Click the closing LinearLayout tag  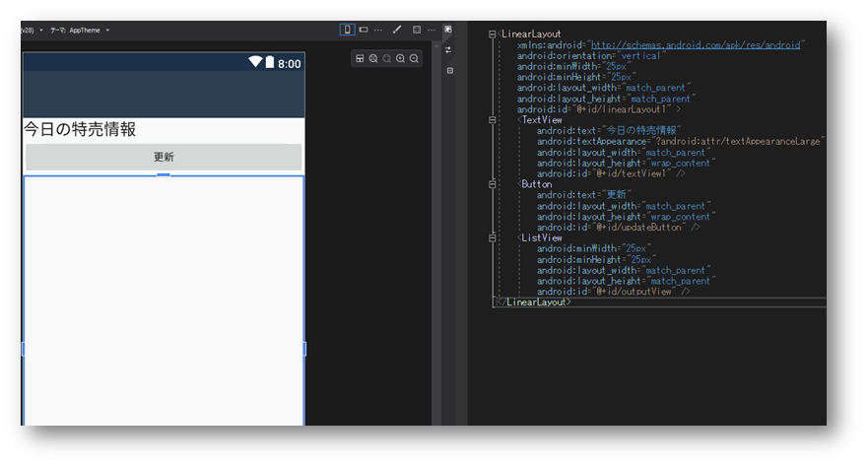coord(534,302)
